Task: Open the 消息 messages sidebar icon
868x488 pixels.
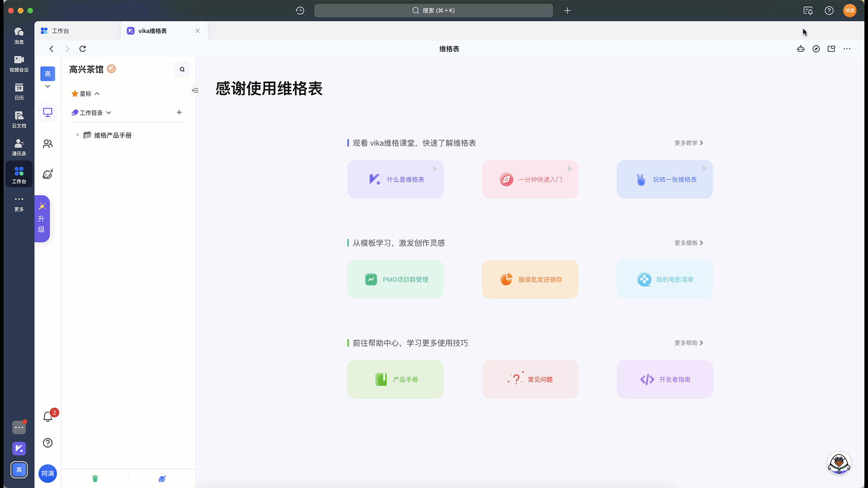Action: (19, 35)
